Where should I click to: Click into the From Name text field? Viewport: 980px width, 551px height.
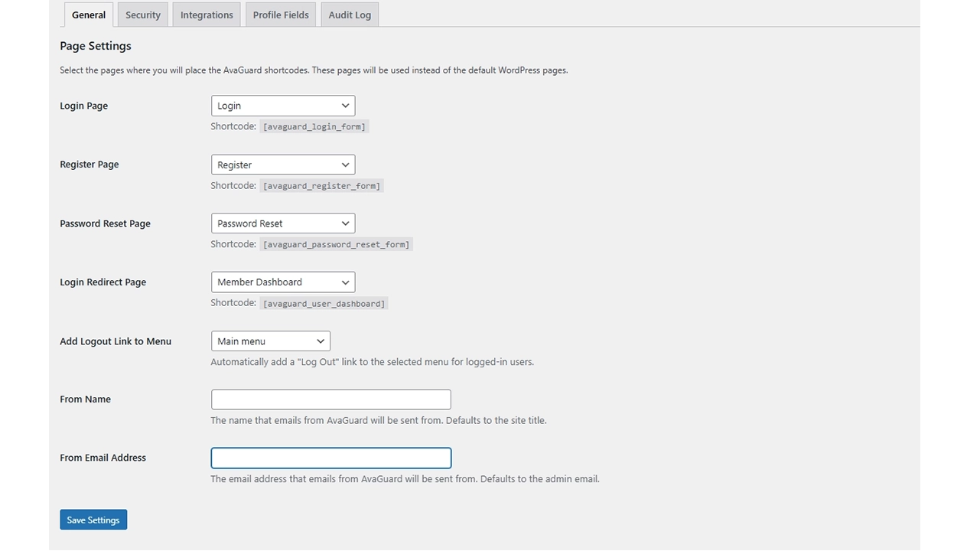330,399
